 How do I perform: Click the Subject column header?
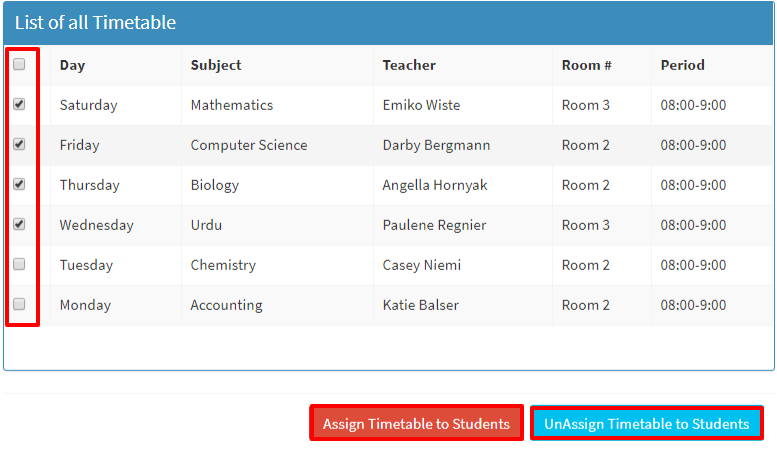point(216,65)
